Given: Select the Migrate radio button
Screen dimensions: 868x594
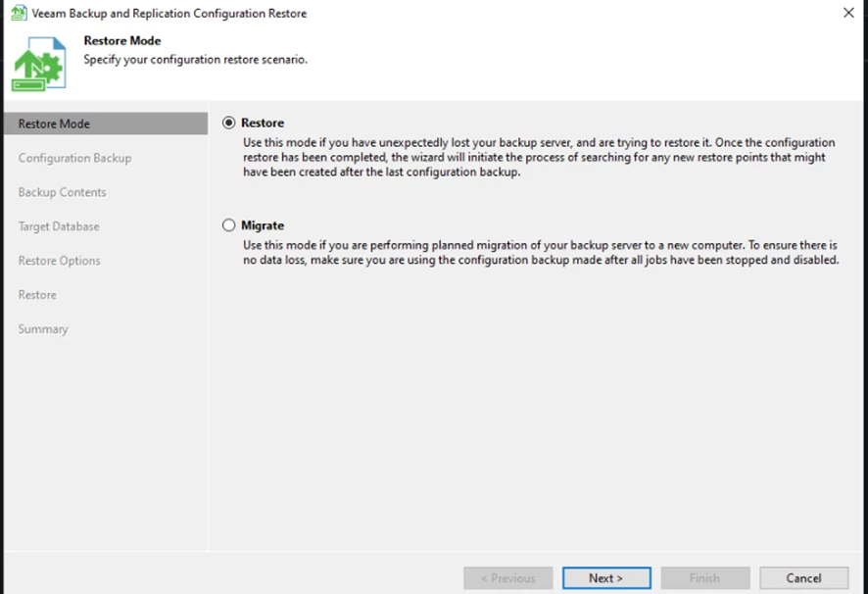Looking at the screenshot, I should click(229, 225).
